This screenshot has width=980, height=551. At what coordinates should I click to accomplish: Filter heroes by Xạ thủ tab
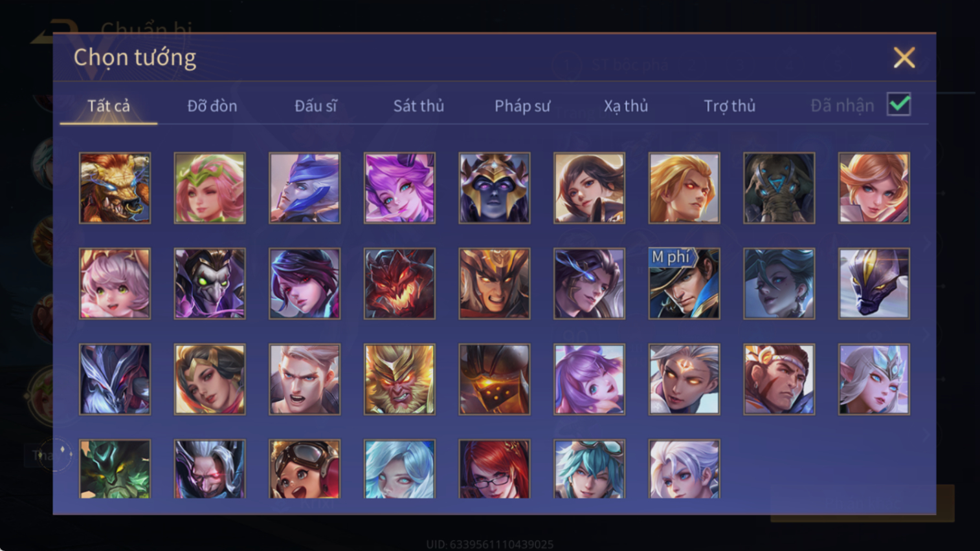(626, 106)
